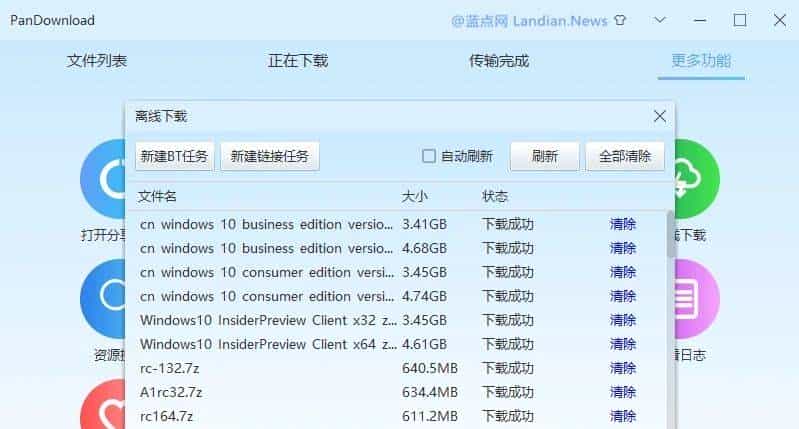Sort by the 文件名 column header
Image resolution: width=799 pixels, height=429 pixels.
pyautogui.click(x=157, y=196)
